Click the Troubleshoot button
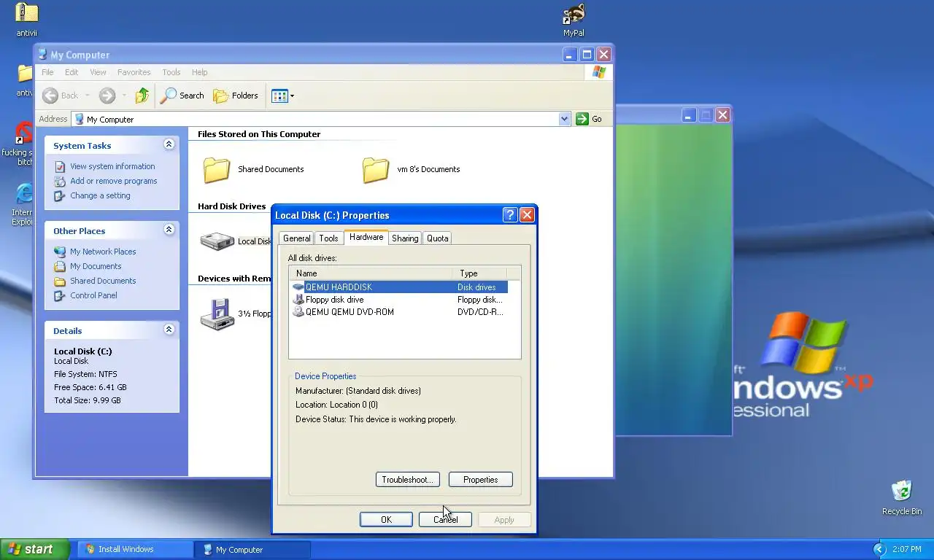 (408, 480)
